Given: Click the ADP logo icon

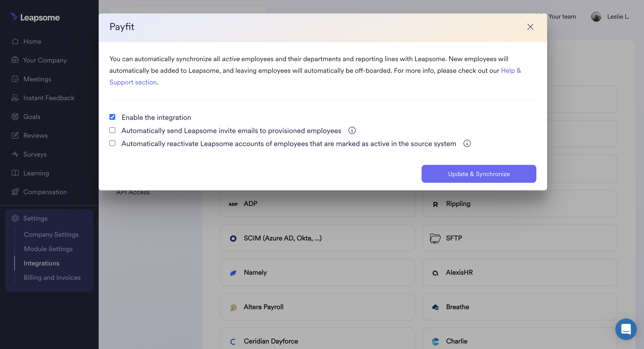Looking at the screenshot, I should tap(233, 204).
